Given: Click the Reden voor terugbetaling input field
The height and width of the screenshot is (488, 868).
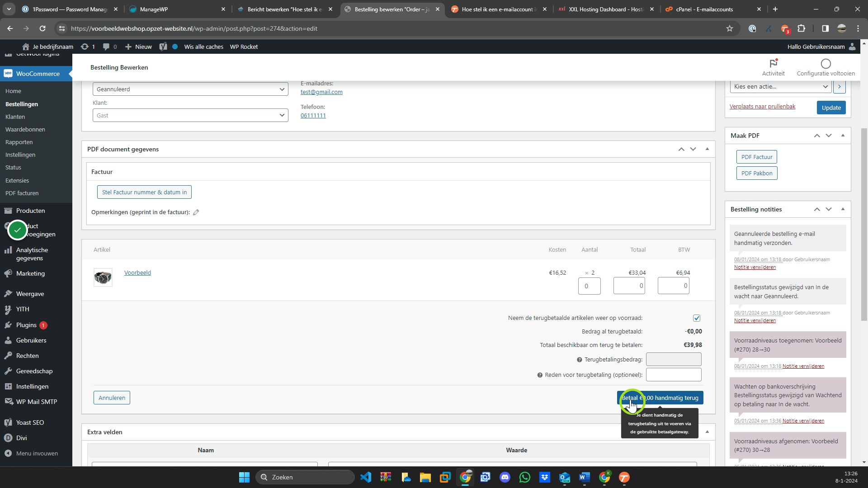Looking at the screenshot, I should (674, 375).
